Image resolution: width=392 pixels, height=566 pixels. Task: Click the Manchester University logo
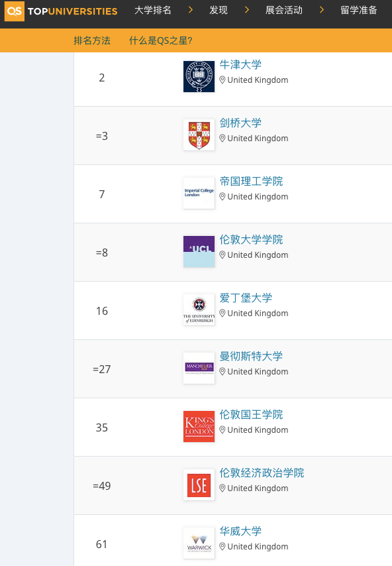click(x=199, y=368)
